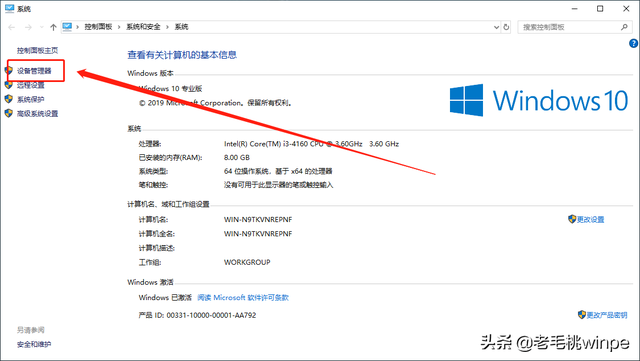The width and height of the screenshot is (640, 361).
Task: Select the Windows 10 专业版 edition text
Action: (x=170, y=89)
